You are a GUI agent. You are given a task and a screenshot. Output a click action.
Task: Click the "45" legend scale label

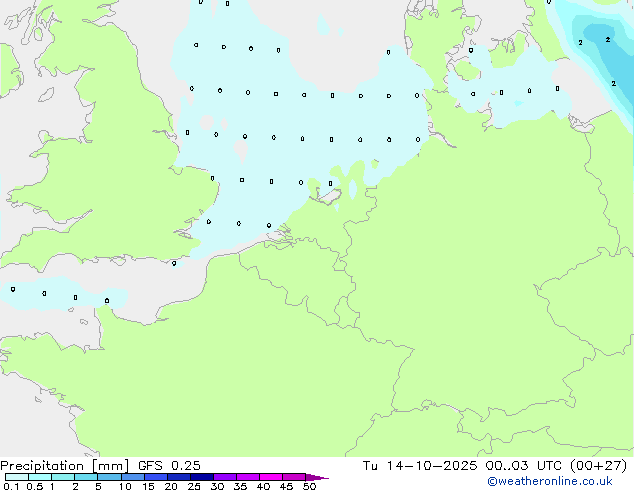click(286, 486)
